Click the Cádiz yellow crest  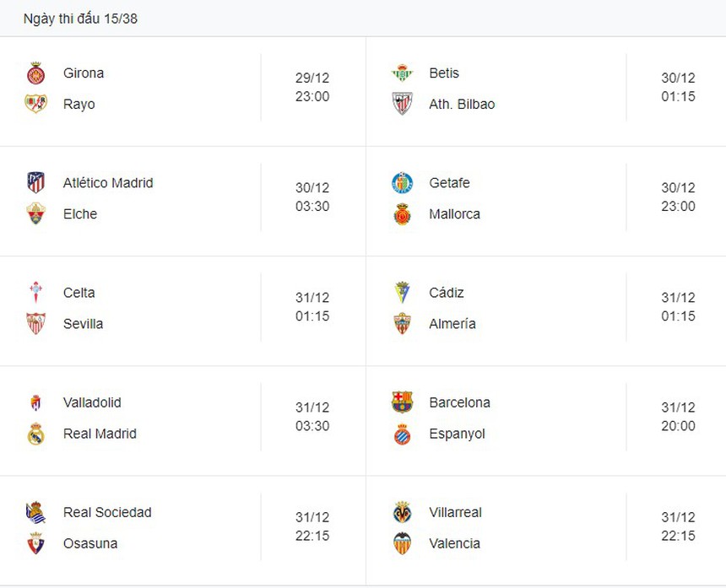click(402, 293)
